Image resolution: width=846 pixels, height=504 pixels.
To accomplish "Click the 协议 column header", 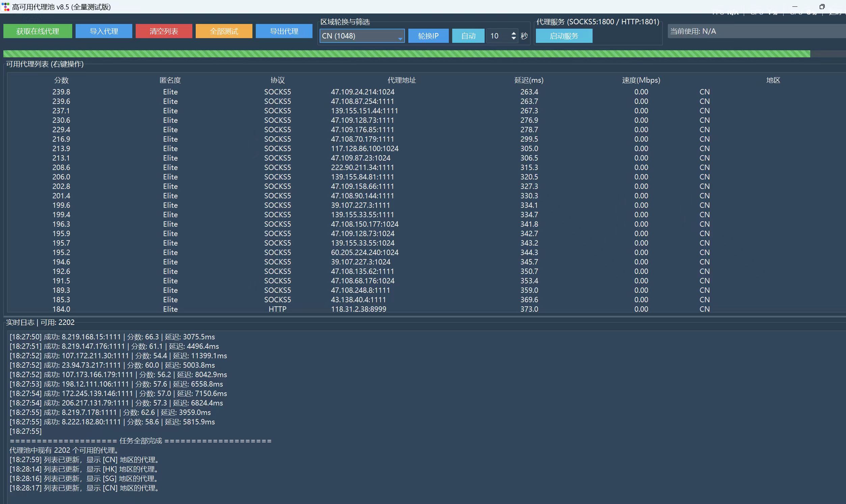I will (x=277, y=80).
